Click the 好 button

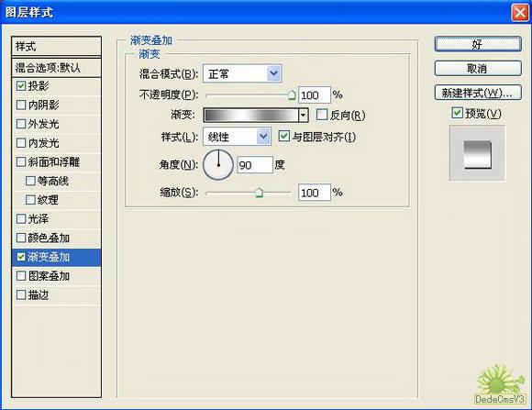coord(478,44)
